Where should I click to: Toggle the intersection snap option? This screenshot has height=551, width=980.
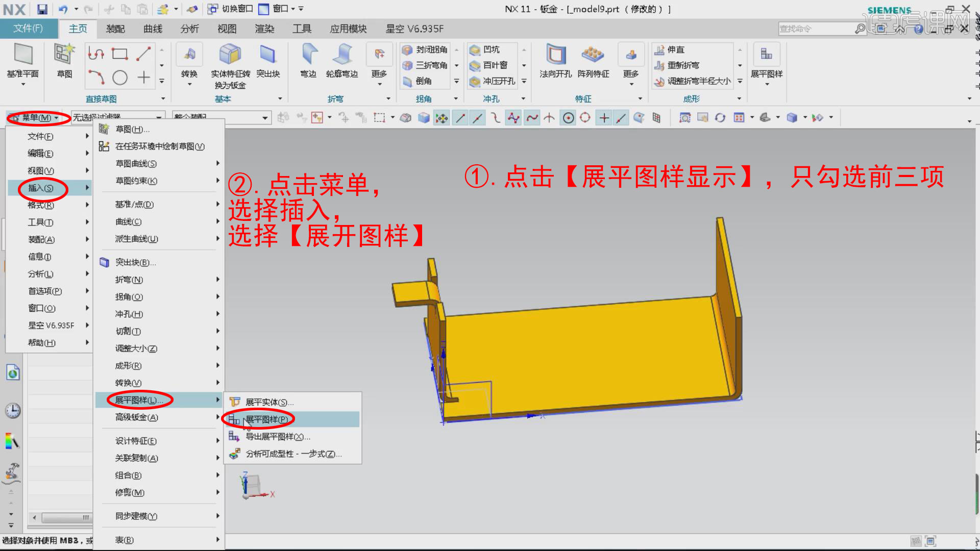[x=549, y=118]
